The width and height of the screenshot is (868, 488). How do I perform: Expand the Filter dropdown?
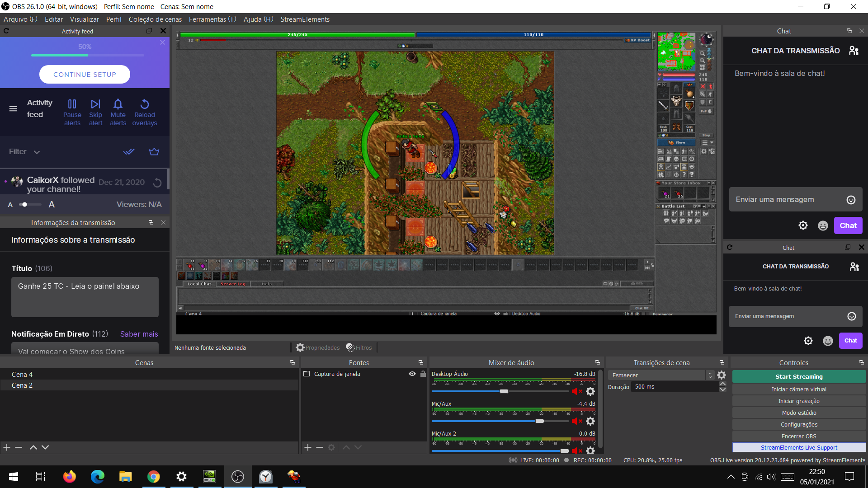click(24, 152)
